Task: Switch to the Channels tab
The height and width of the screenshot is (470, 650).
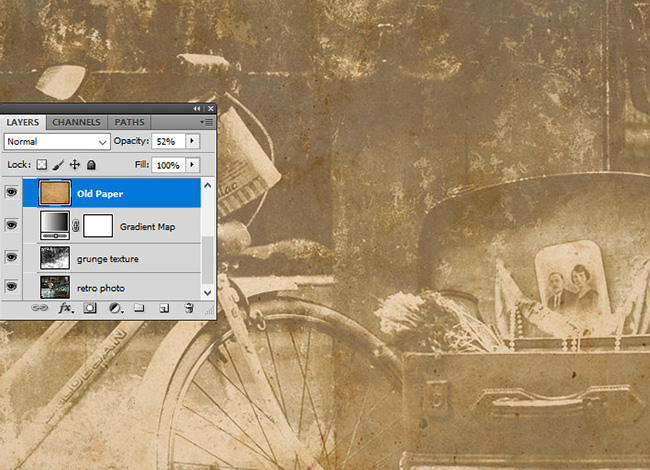Action: (x=76, y=122)
